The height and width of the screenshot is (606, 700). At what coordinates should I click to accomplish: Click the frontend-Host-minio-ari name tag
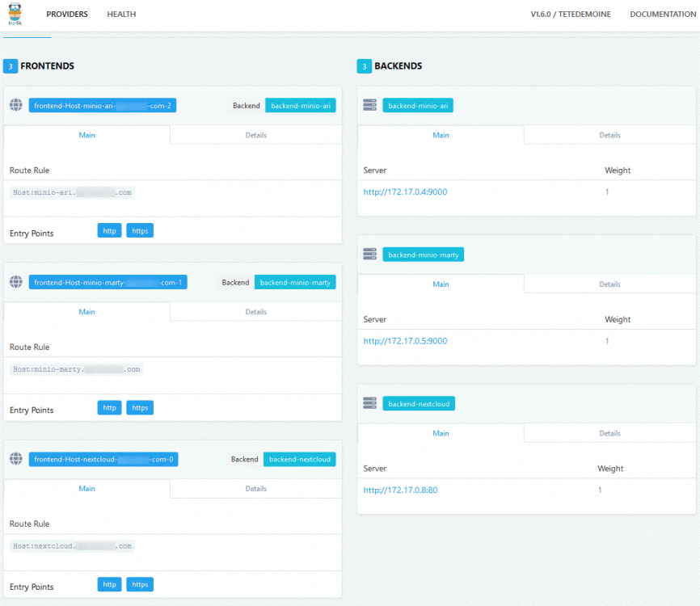tap(103, 106)
